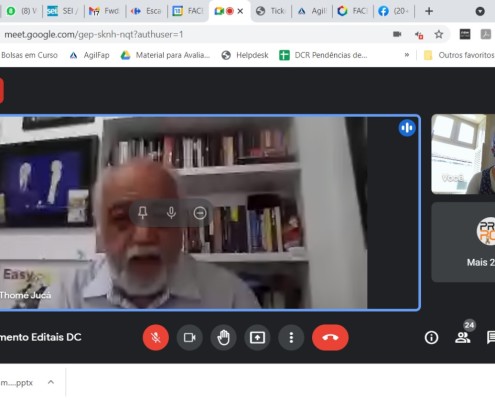Viewport: 495px width, 400px height.
Task: Raise hand in the meeting
Action: [224, 337]
